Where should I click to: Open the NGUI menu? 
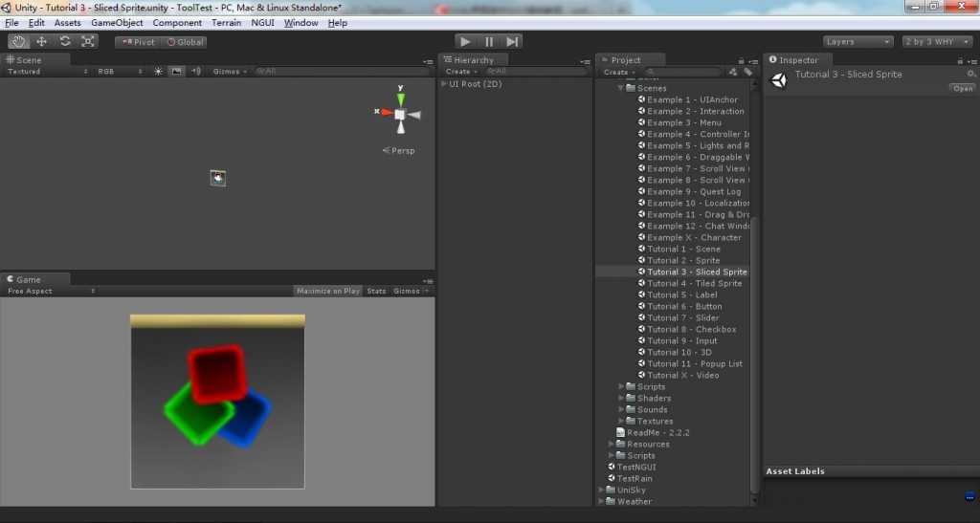click(262, 23)
